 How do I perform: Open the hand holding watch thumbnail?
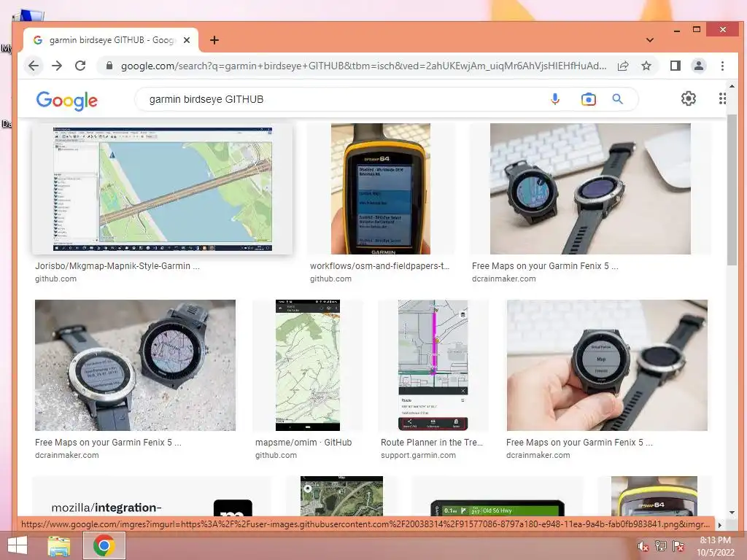click(607, 365)
